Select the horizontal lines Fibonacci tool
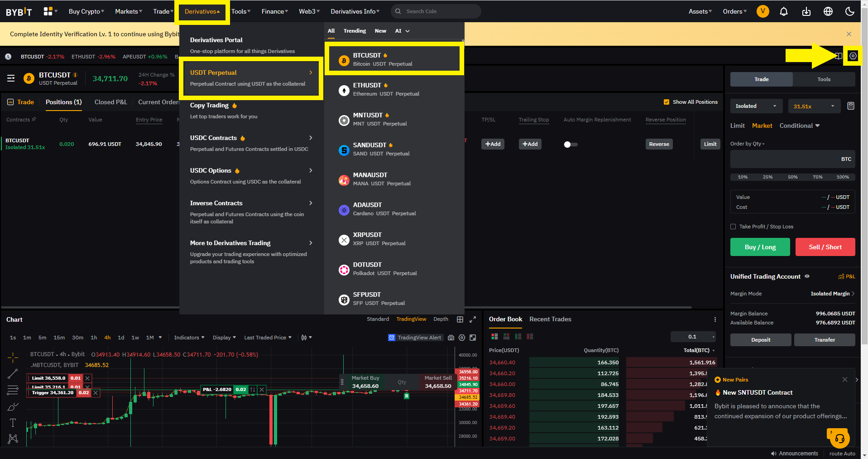Image resolution: width=868 pixels, height=459 pixels. pyautogui.click(x=13, y=390)
